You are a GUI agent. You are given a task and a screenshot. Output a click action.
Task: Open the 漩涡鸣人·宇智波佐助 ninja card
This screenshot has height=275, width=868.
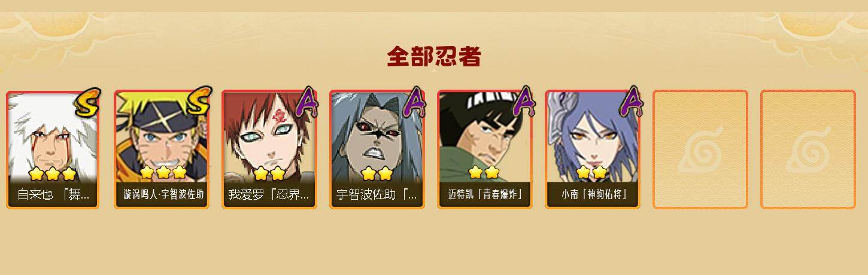(x=162, y=149)
